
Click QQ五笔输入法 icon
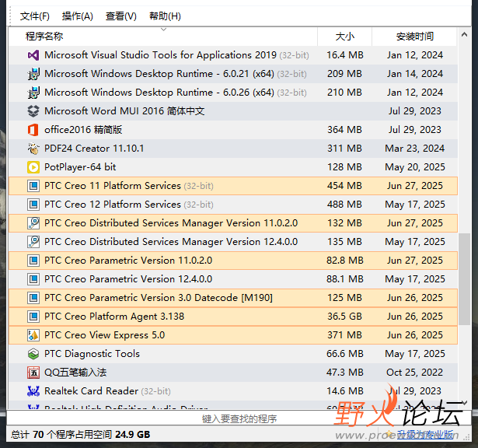pyautogui.click(x=33, y=373)
